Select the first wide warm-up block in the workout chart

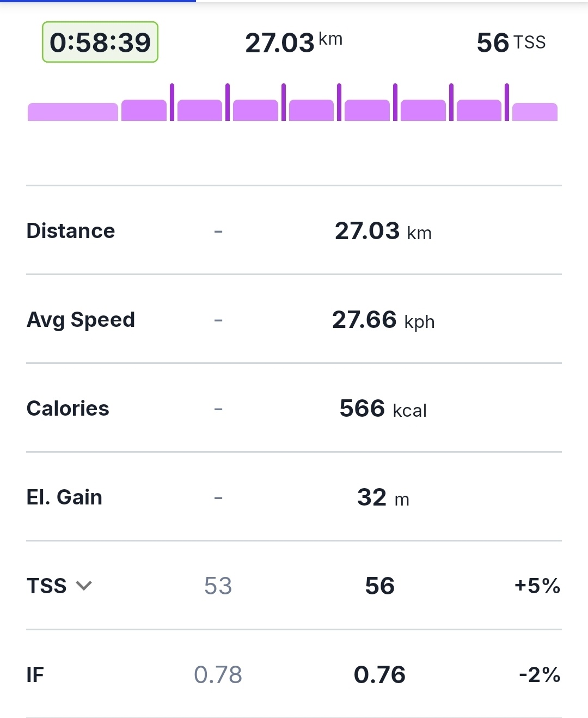coord(72,112)
